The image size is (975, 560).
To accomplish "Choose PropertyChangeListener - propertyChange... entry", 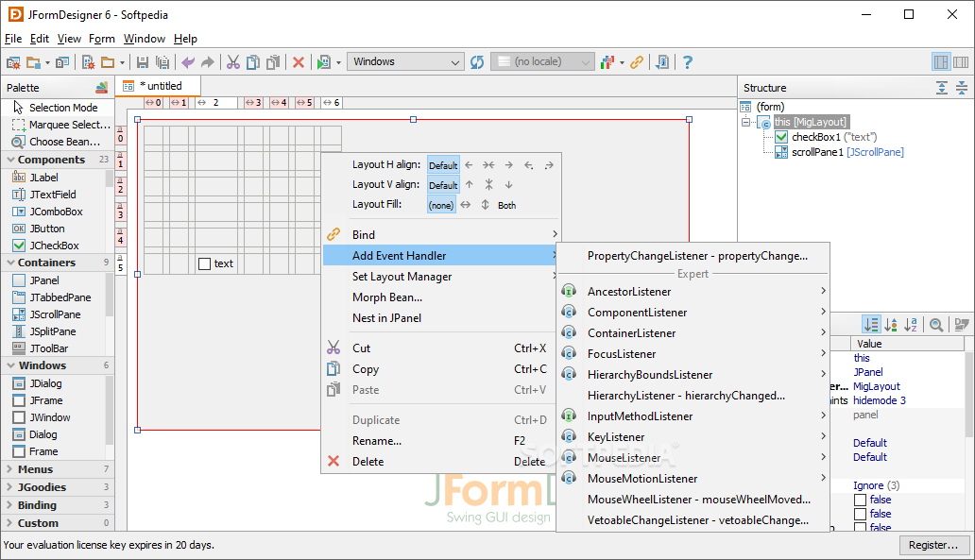I will pyautogui.click(x=693, y=256).
